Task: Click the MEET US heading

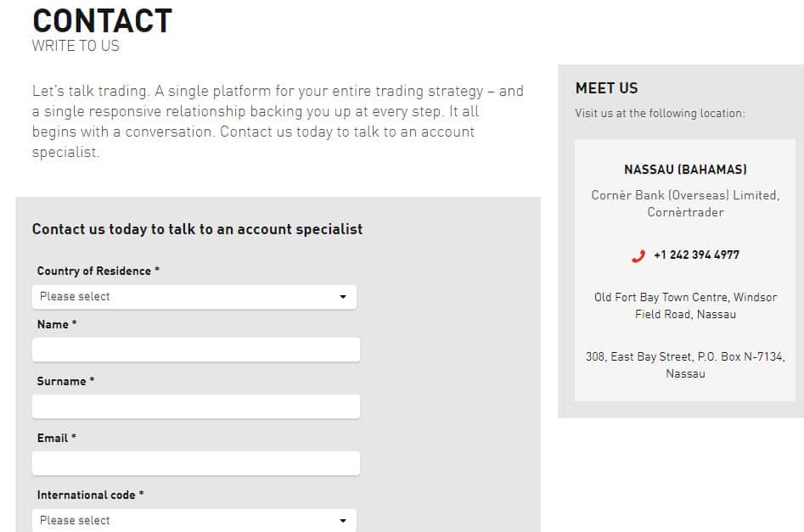Action: click(x=606, y=88)
